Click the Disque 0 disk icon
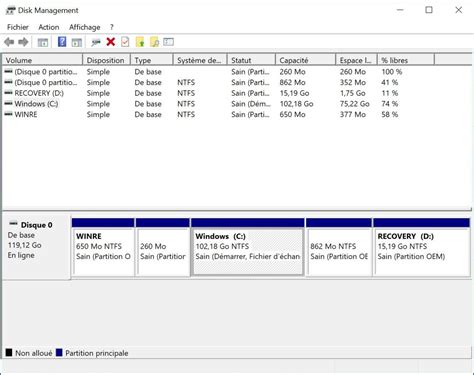The image size is (474, 375). pos(13,223)
